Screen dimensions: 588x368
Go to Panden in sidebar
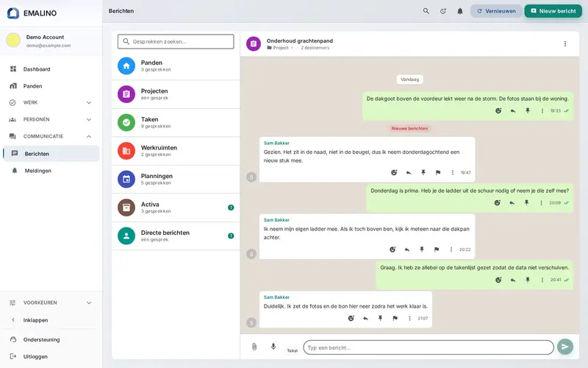tap(51, 86)
